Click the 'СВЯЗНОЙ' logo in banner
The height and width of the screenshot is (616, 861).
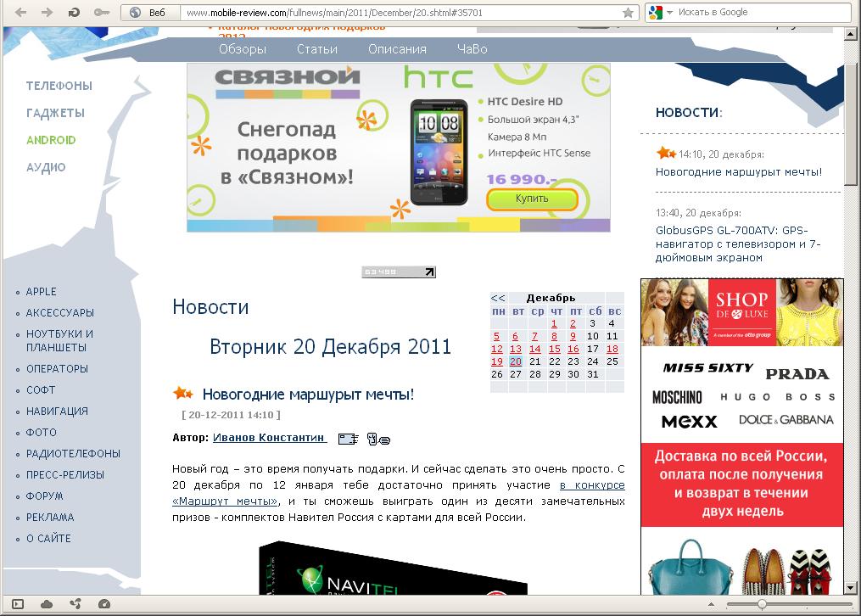pos(288,77)
